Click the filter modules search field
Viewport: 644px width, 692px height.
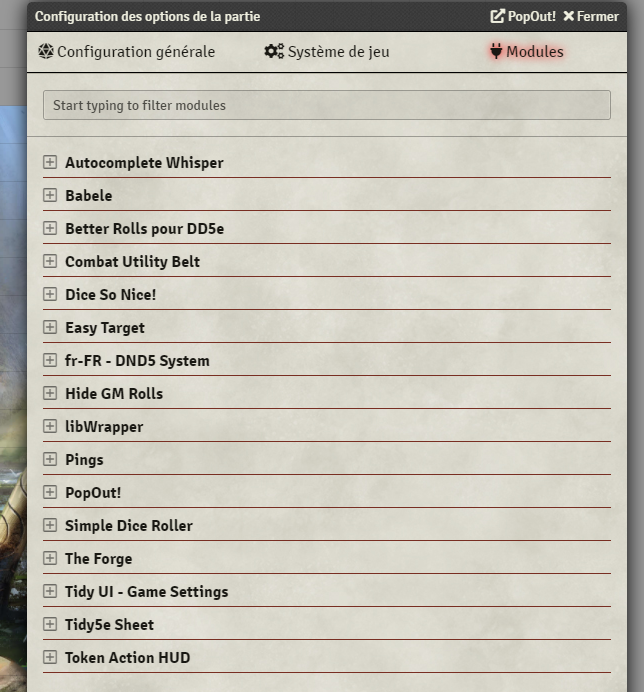(x=327, y=105)
